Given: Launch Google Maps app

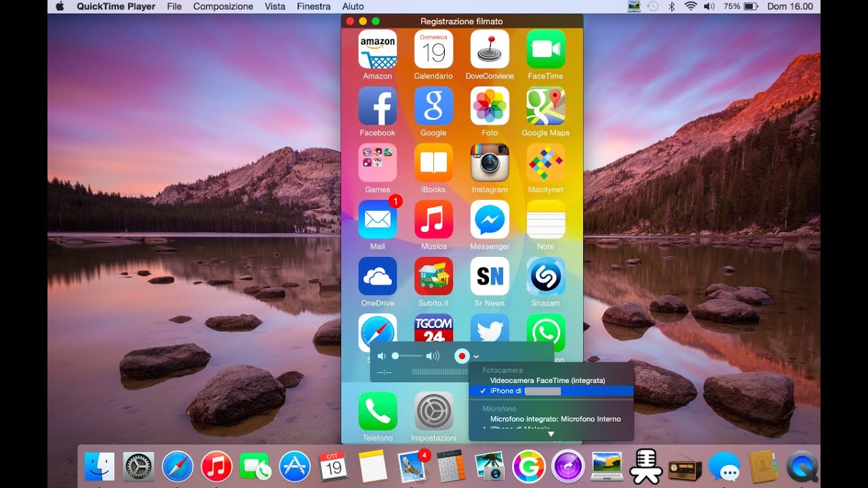Looking at the screenshot, I should tap(546, 106).
